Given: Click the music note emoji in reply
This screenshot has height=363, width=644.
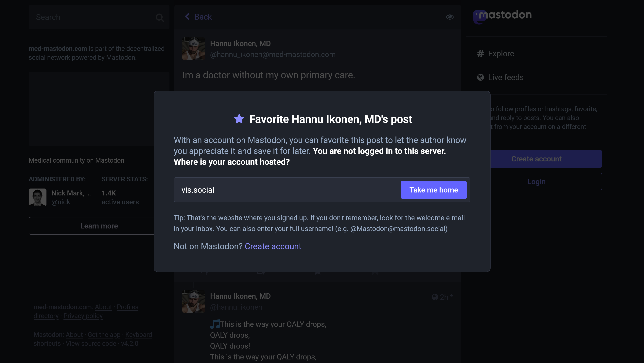Looking at the screenshot, I should click(215, 324).
